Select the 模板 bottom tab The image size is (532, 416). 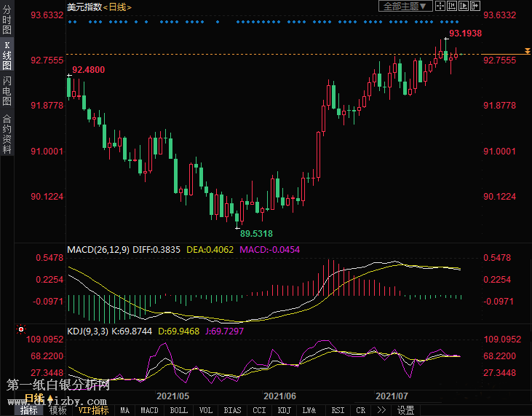(58, 410)
